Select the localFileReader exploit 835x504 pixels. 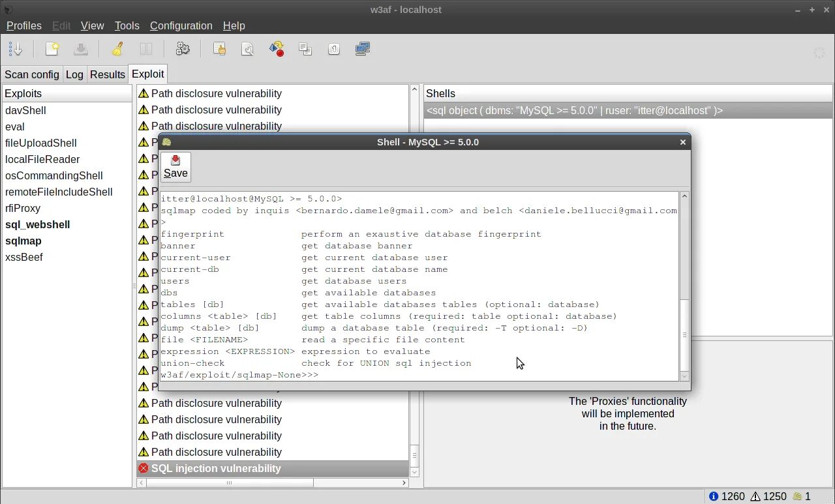pos(67,159)
